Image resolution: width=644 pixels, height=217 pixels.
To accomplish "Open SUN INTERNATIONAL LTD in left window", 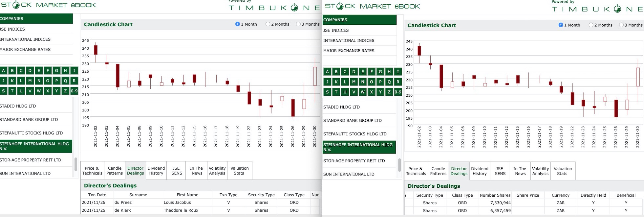I will tap(25, 173).
